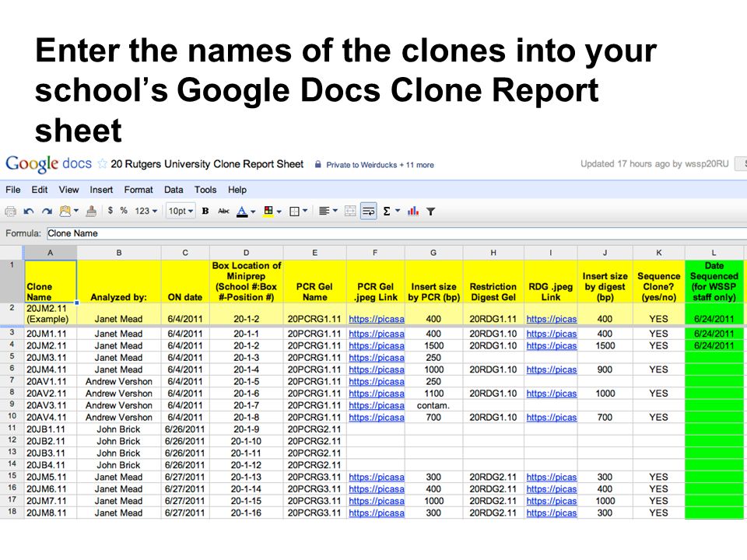This screenshot has height=560, width=747.
Task: Open the Help menu
Action: (x=237, y=190)
